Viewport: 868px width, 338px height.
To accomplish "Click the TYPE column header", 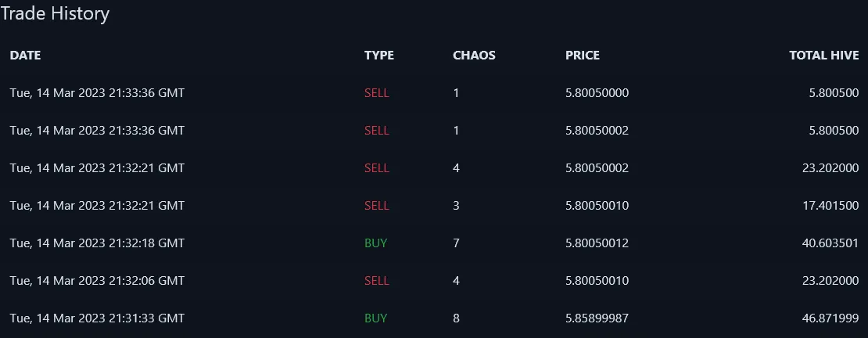I will pos(379,56).
